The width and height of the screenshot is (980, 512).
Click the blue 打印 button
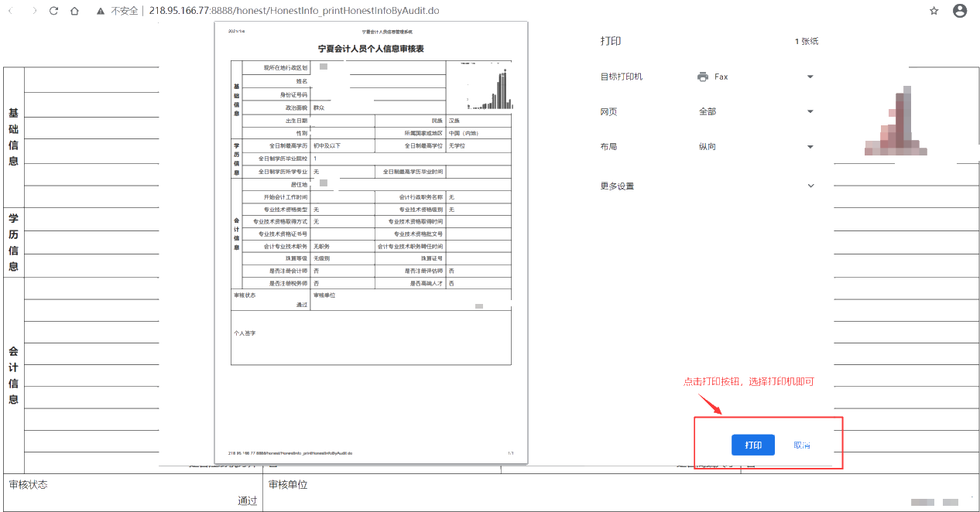pos(752,445)
